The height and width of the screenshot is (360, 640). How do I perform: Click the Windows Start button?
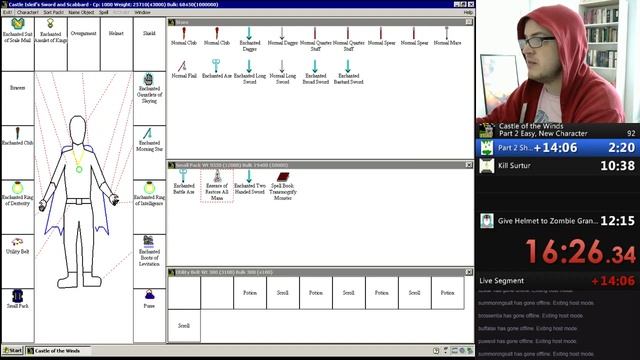[x=13, y=351]
